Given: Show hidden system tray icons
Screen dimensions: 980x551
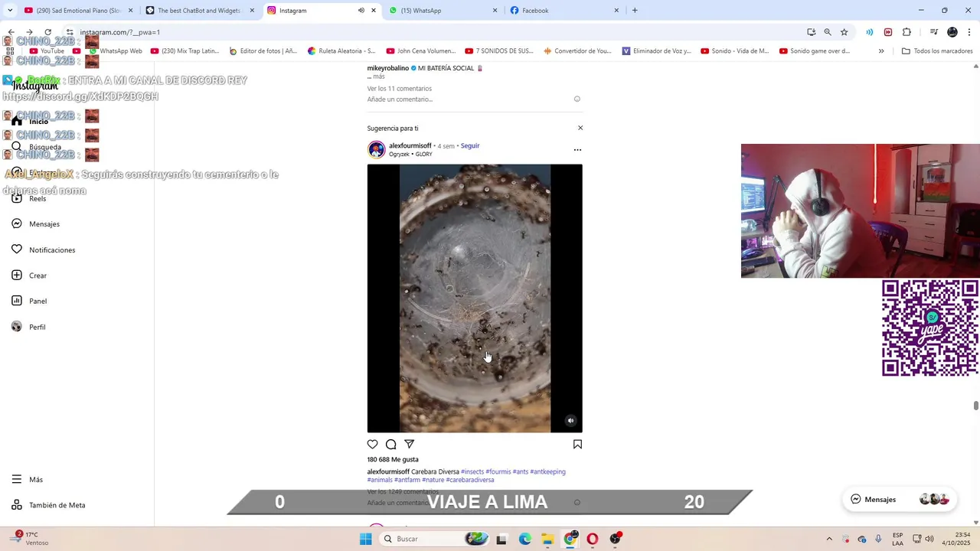Looking at the screenshot, I should [x=829, y=539].
